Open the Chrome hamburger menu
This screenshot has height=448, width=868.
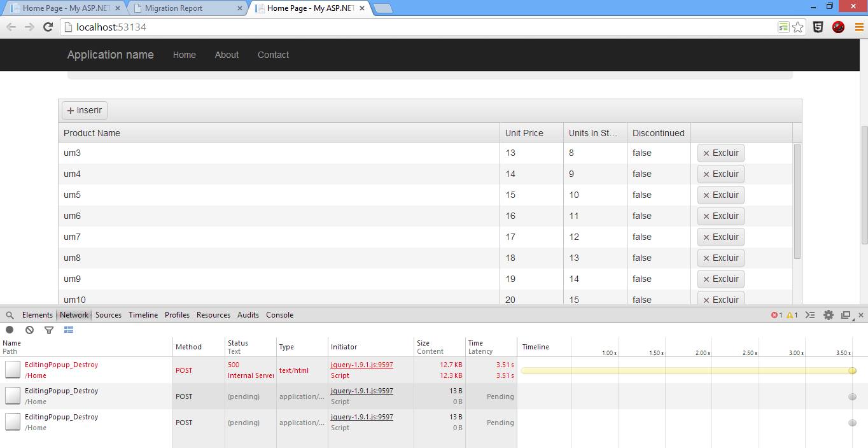[x=859, y=27]
